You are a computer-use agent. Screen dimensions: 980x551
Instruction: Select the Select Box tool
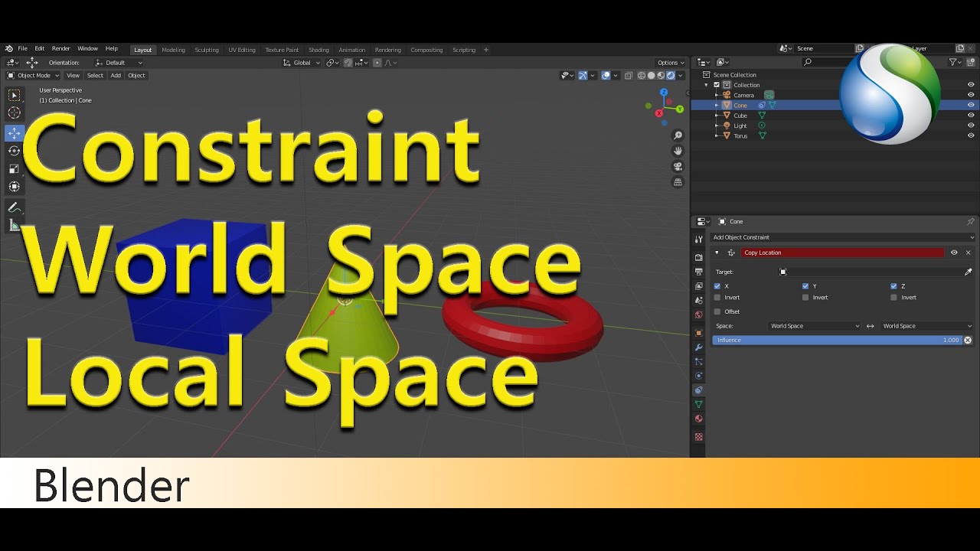[14, 96]
